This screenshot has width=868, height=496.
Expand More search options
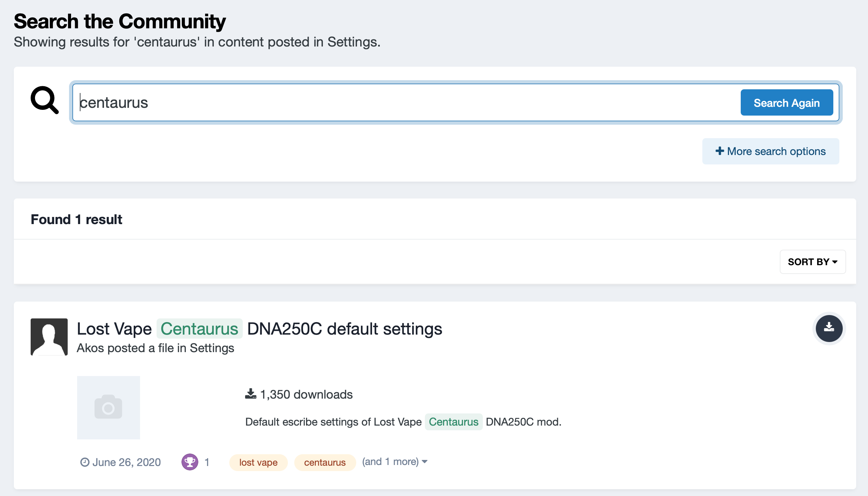pyautogui.click(x=770, y=151)
